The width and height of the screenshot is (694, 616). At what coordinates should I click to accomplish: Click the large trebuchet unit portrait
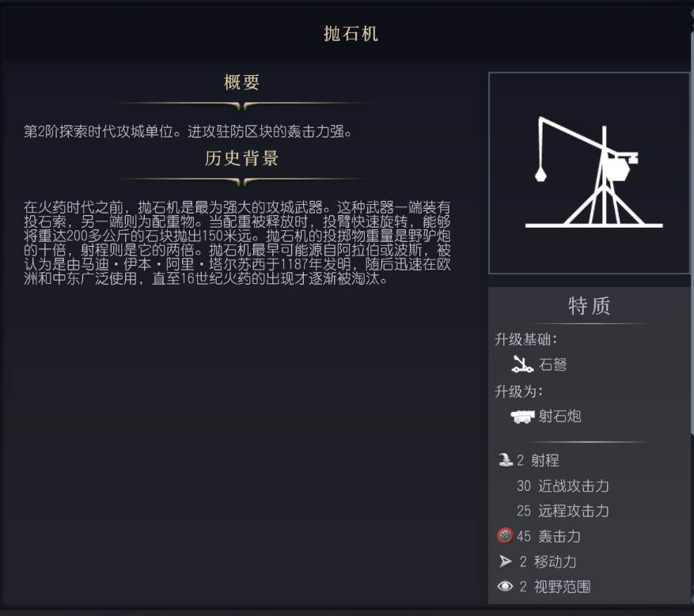pyautogui.click(x=590, y=173)
